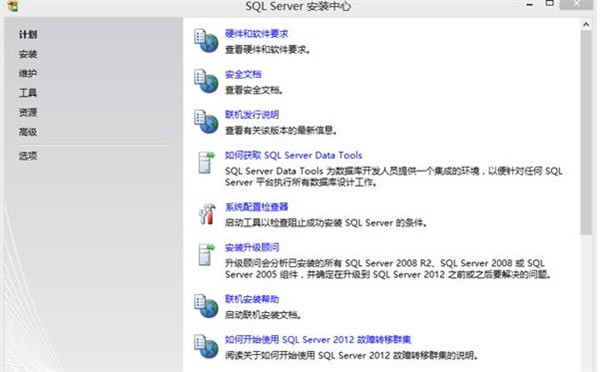The height and width of the screenshot is (372, 600).
Task: Open the 安全文档 link
Action: [243, 74]
